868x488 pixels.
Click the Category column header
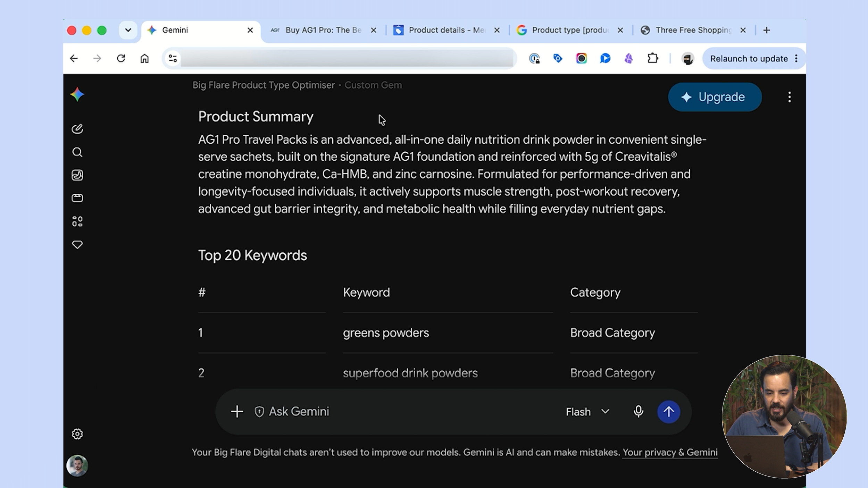[x=595, y=293]
